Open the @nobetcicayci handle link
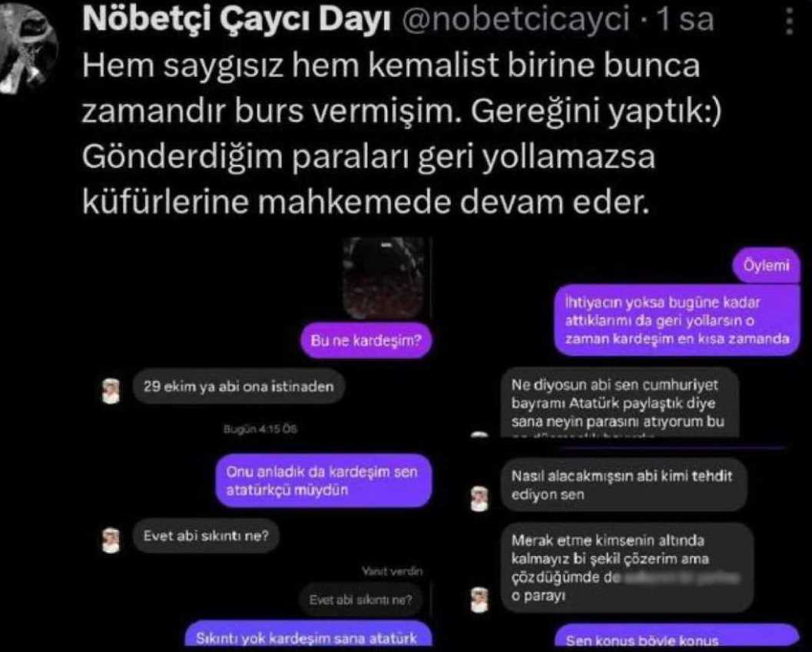The width and height of the screenshot is (812, 652). click(515, 18)
